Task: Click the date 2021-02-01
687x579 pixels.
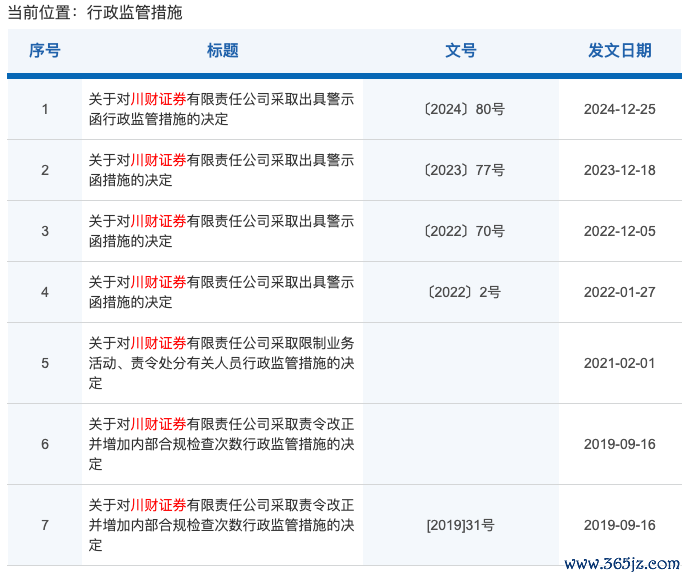Action: [x=620, y=363]
